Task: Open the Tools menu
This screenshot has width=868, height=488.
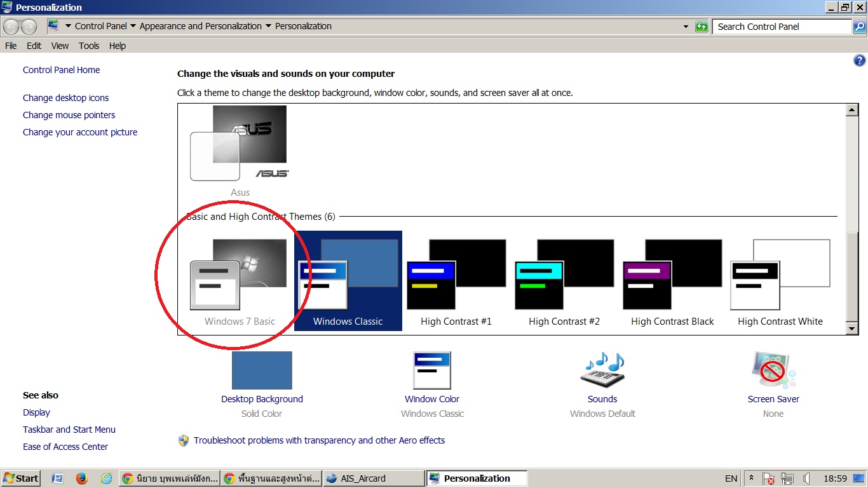Action: pyautogui.click(x=89, y=46)
